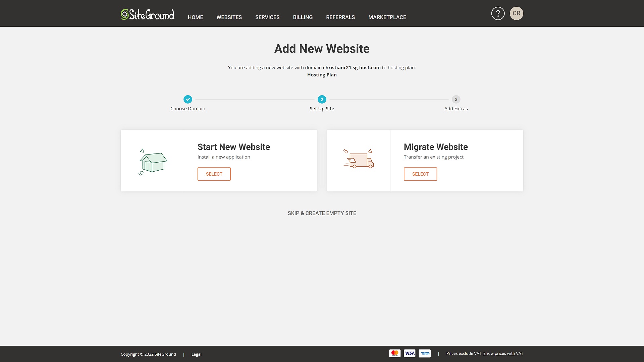
Task: Click the Visa payment icon
Action: coord(410,353)
